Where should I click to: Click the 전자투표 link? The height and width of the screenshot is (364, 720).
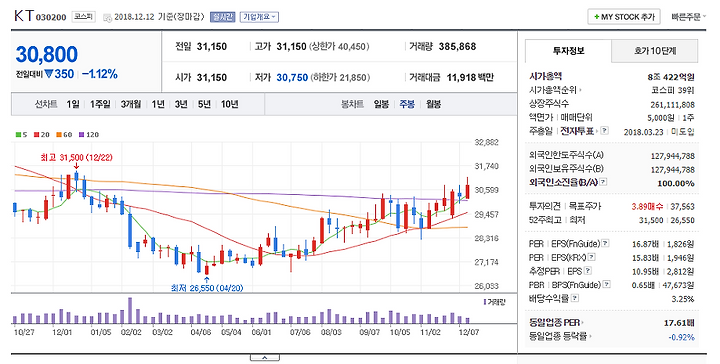point(578,131)
